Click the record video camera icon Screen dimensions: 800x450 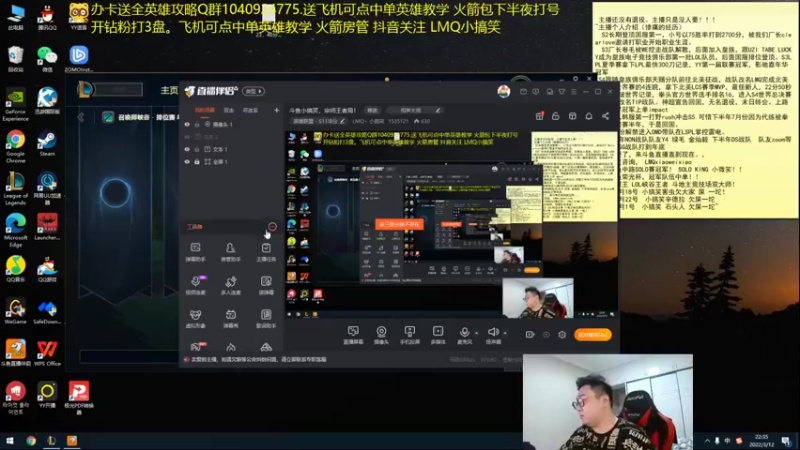coord(530,335)
